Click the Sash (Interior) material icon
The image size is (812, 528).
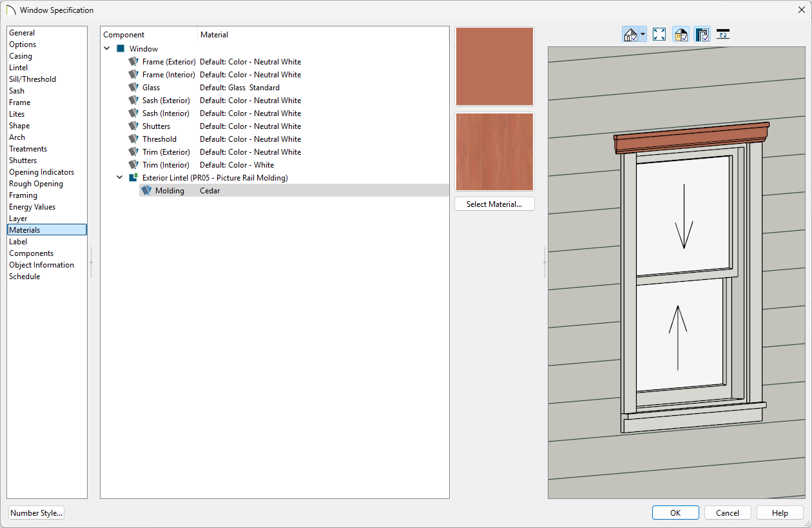pos(133,113)
